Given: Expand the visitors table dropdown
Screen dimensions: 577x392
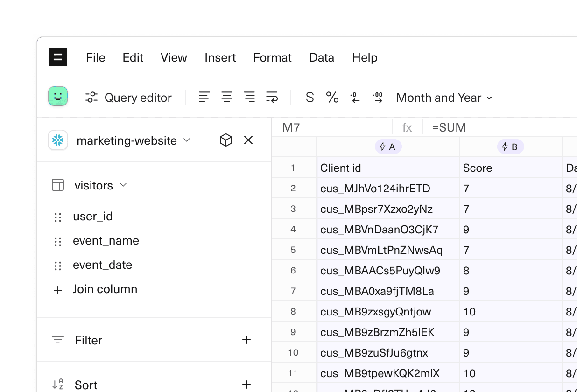Looking at the screenshot, I should click(123, 185).
